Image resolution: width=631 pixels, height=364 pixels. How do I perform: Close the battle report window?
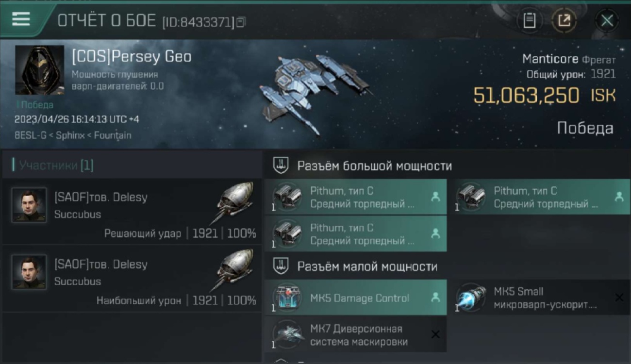pyautogui.click(x=607, y=20)
